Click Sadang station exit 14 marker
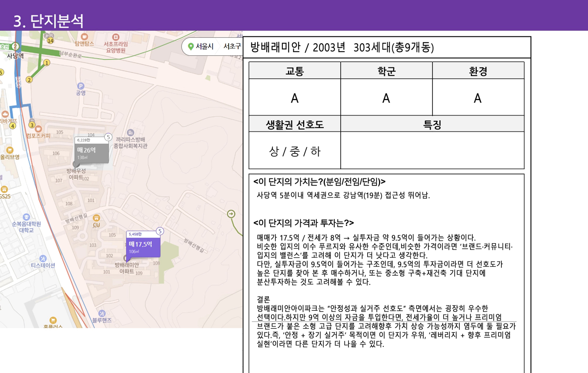 tap(50, 41)
